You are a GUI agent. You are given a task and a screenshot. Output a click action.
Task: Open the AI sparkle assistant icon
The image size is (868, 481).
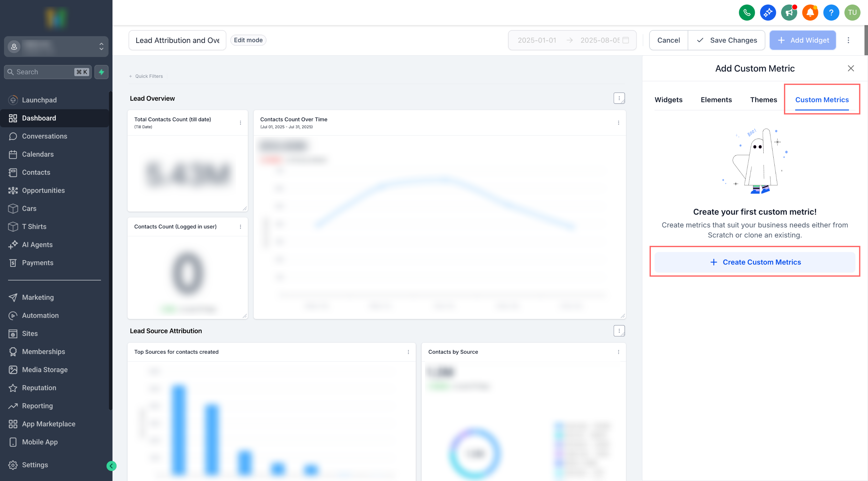pyautogui.click(x=767, y=13)
